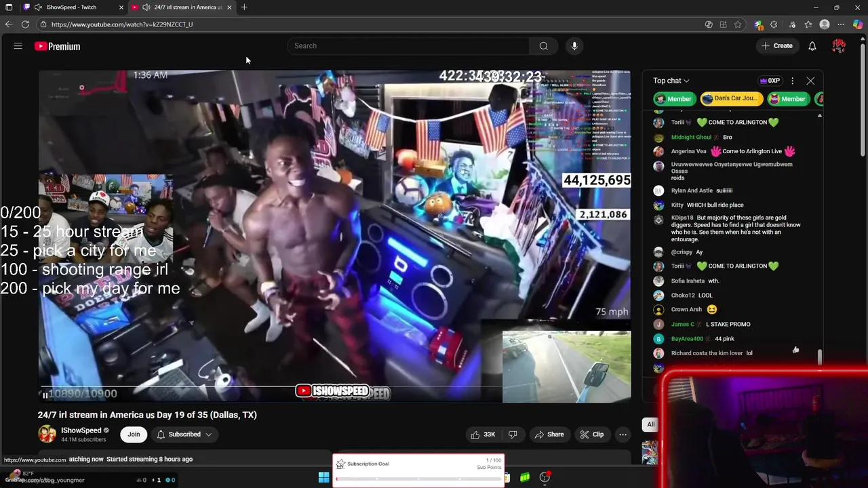Create a Clip of the stream
The height and width of the screenshot is (488, 868).
coord(591,434)
